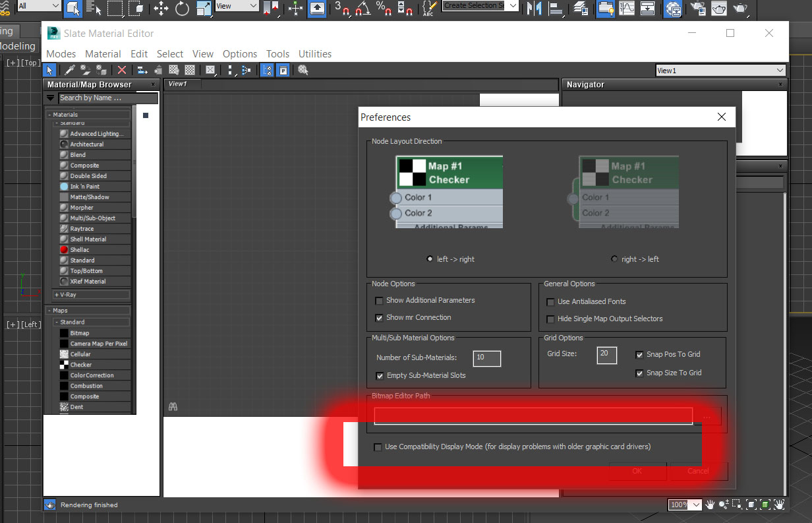Viewport: 812px width, 523px height.
Task: Expand the V-Ray materials group
Action: [57, 295]
